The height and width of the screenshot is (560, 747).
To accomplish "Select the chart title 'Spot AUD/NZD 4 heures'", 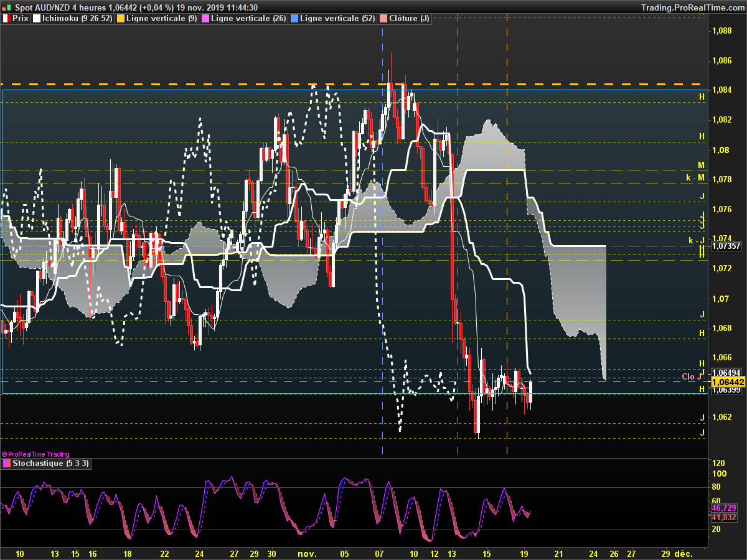I will click(60, 7).
